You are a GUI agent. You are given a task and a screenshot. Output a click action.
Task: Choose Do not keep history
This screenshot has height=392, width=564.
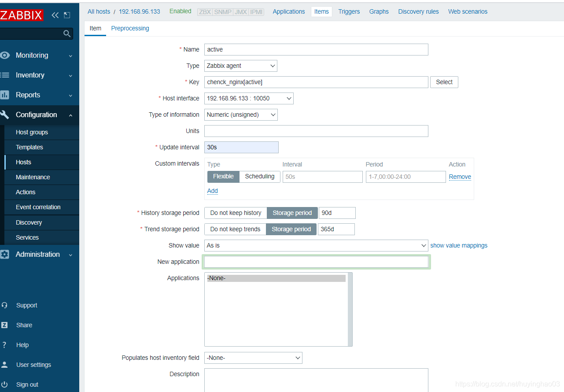point(236,213)
